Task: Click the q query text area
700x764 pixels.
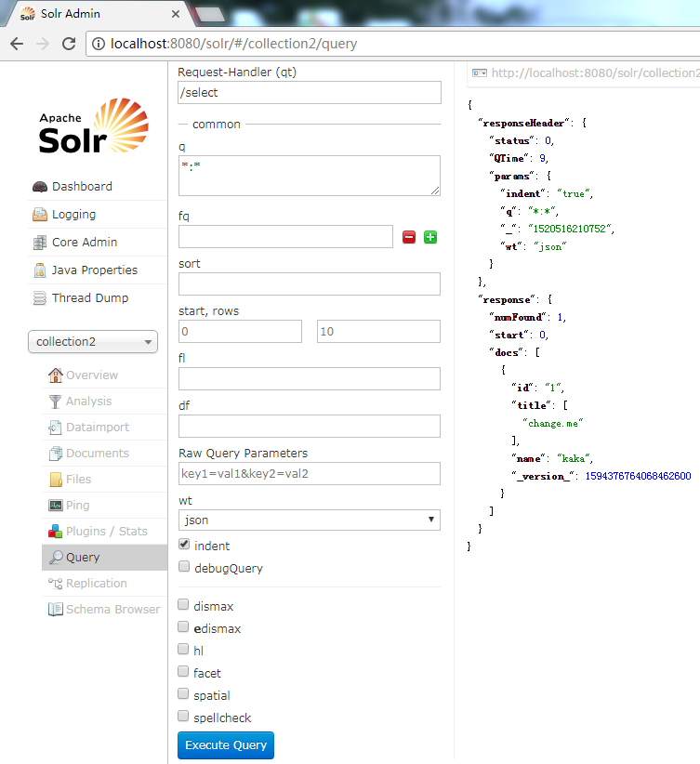Action: coord(310,176)
